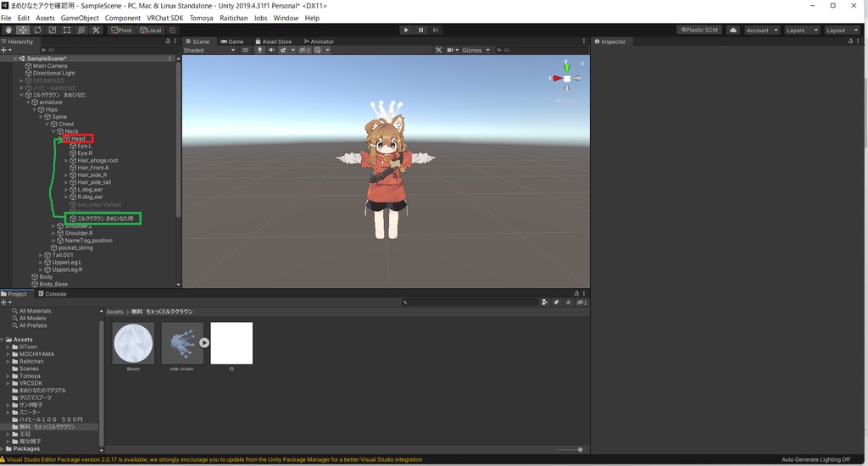
Task: Open SampleScene row options menu
Action: (170, 58)
